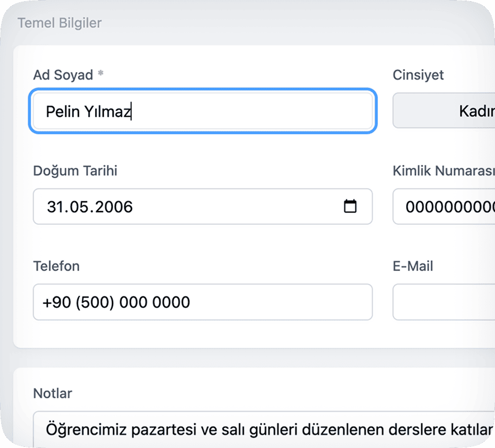Click the "Notlar" section label

(x=52, y=393)
